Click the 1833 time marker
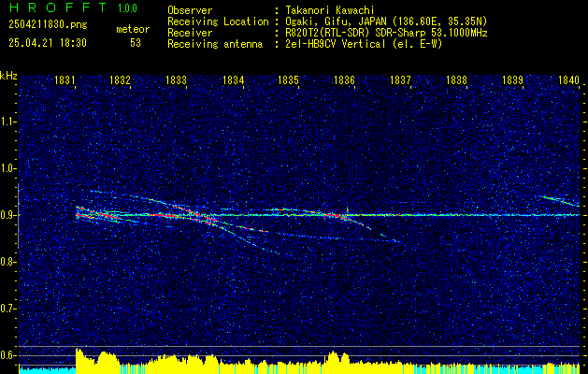588x374 pixels. (x=176, y=80)
